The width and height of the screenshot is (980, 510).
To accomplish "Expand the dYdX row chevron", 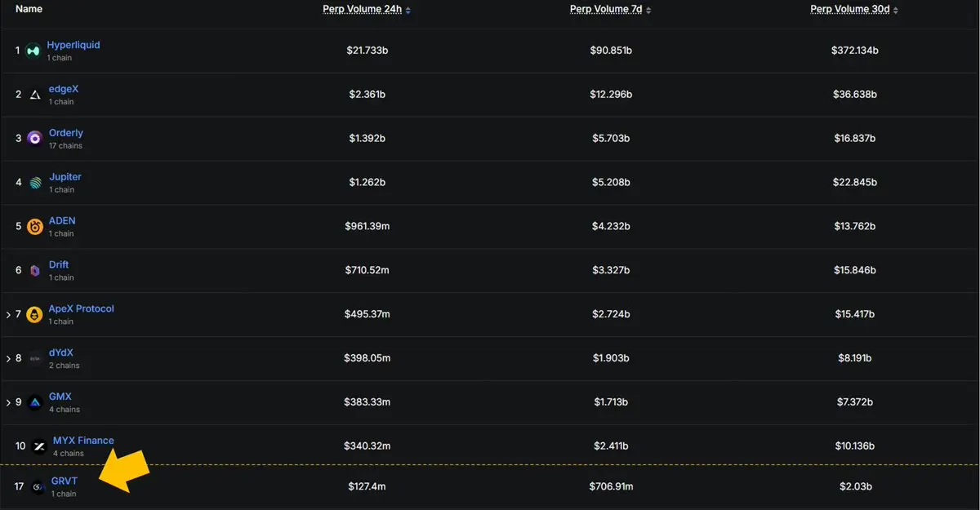I will point(8,358).
